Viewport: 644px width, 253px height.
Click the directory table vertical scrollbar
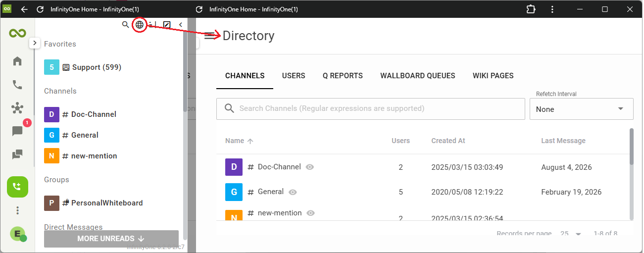click(x=631, y=147)
